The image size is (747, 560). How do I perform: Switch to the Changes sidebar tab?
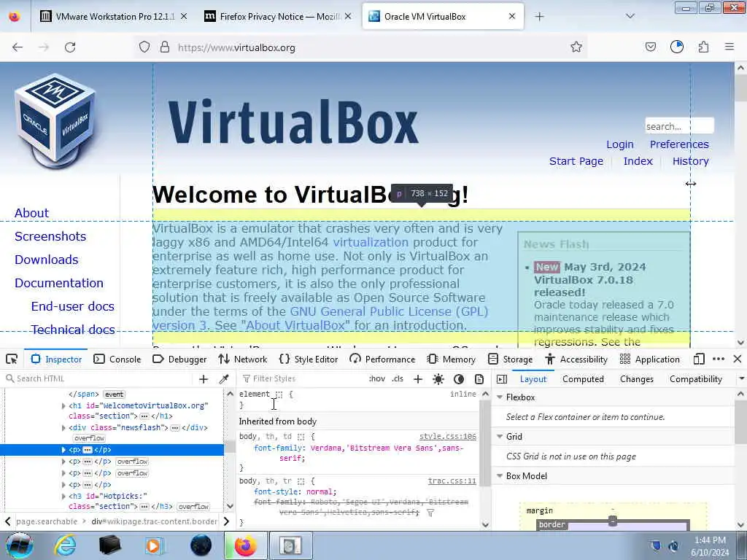636,379
